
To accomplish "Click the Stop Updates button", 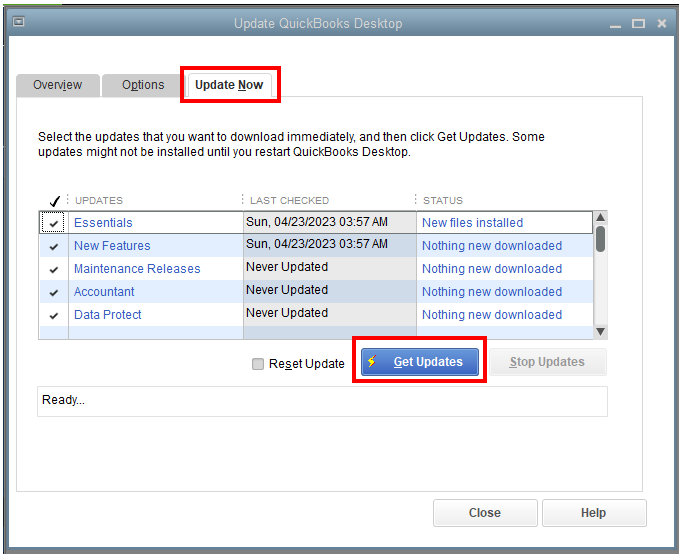I will coord(547,362).
